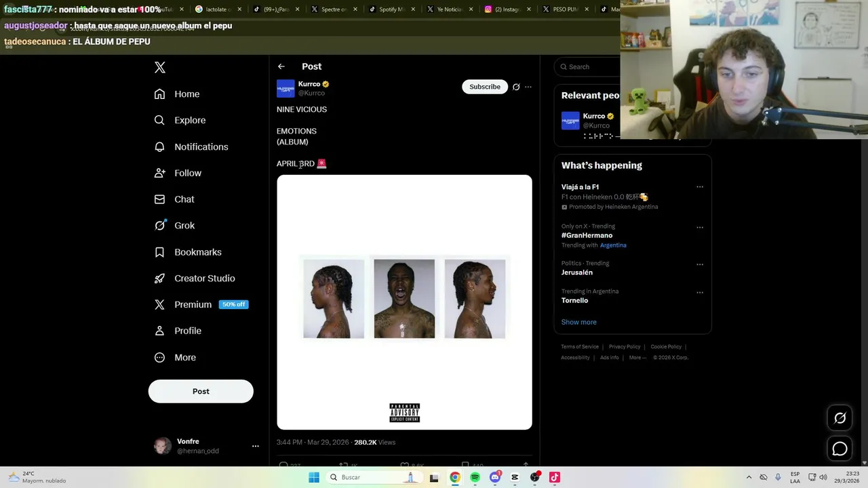Open Kurrco avatar on the post
Screen dimensions: 868x488
coord(285,88)
